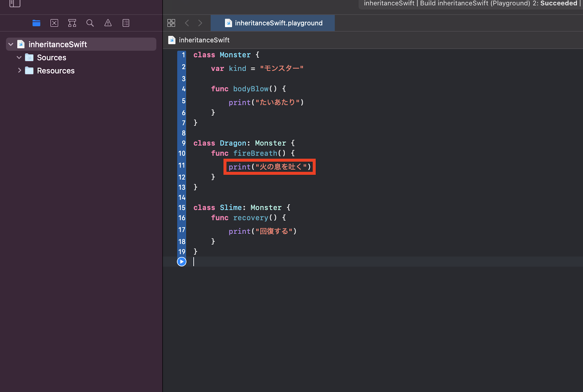
Task: Go back with the left chevron
Action: click(x=187, y=23)
